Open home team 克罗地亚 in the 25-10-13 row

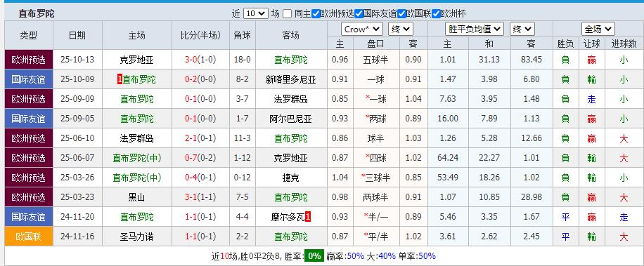coord(137,60)
